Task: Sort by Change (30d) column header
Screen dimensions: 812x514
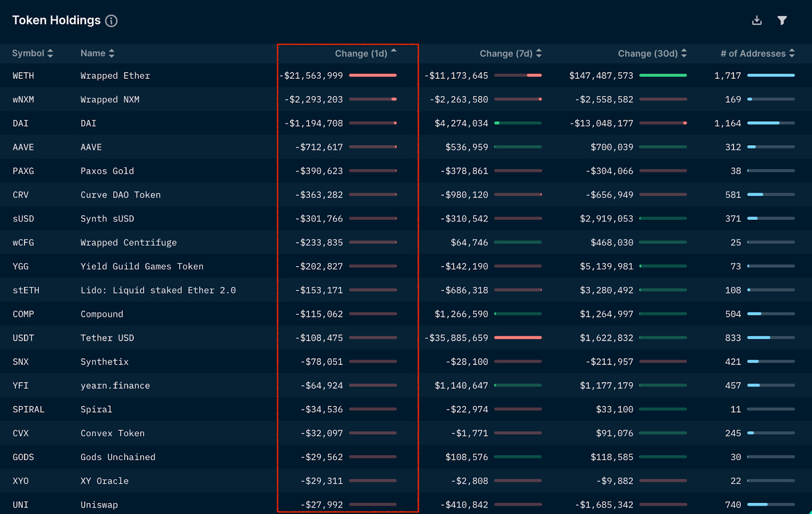Action: coord(652,53)
